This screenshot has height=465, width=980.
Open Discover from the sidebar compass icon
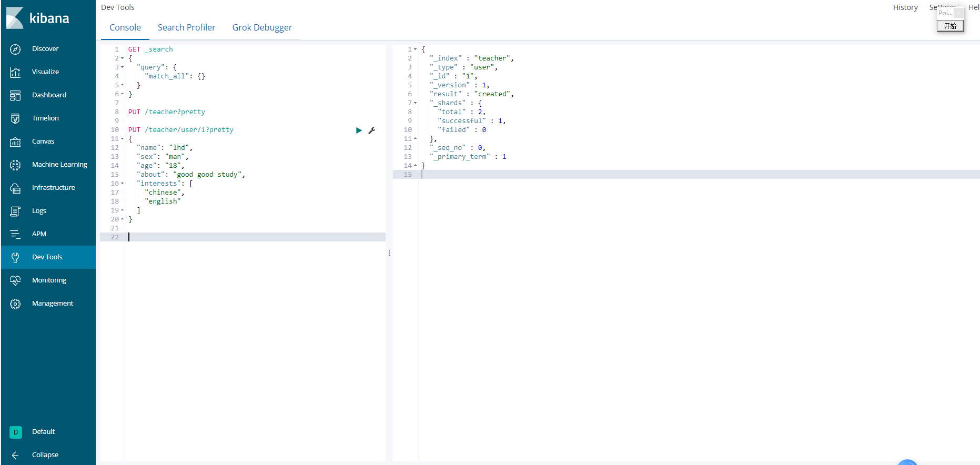[15, 49]
